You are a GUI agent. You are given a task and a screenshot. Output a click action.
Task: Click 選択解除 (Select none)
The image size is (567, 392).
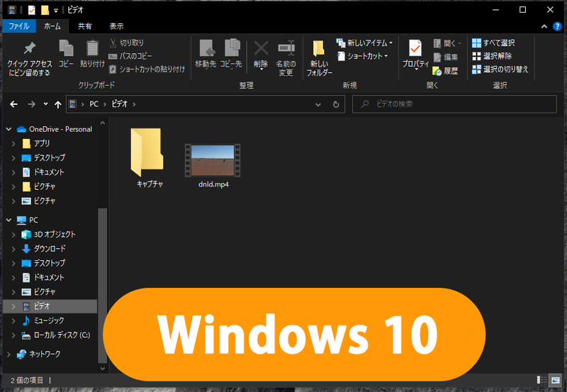pyautogui.click(x=492, y=56)
